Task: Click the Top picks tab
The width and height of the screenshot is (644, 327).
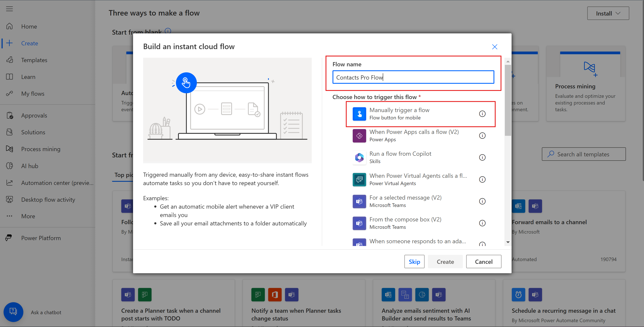Action: click(124, 175)
